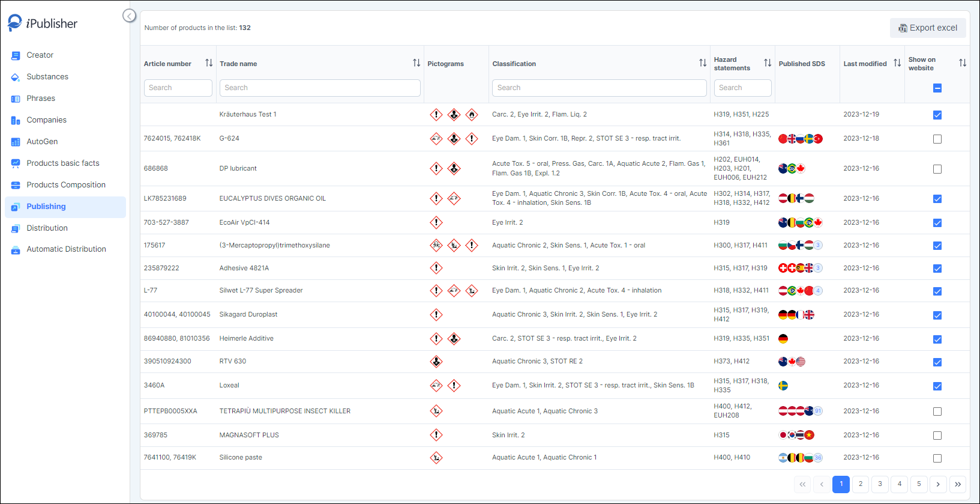Sort by Show on website column

click(x=963, y=63)
